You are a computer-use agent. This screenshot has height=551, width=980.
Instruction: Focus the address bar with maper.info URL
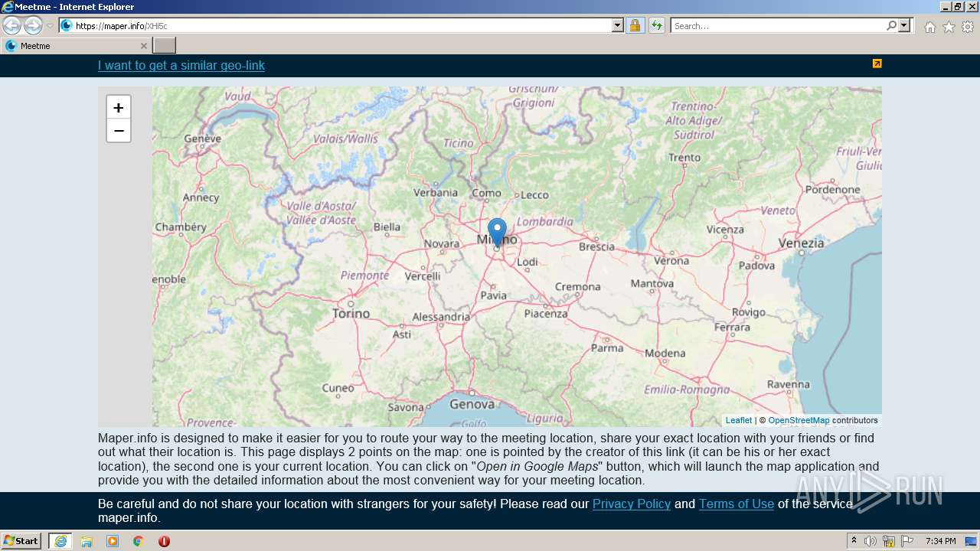pyautogui.click(x=335, y=25)
